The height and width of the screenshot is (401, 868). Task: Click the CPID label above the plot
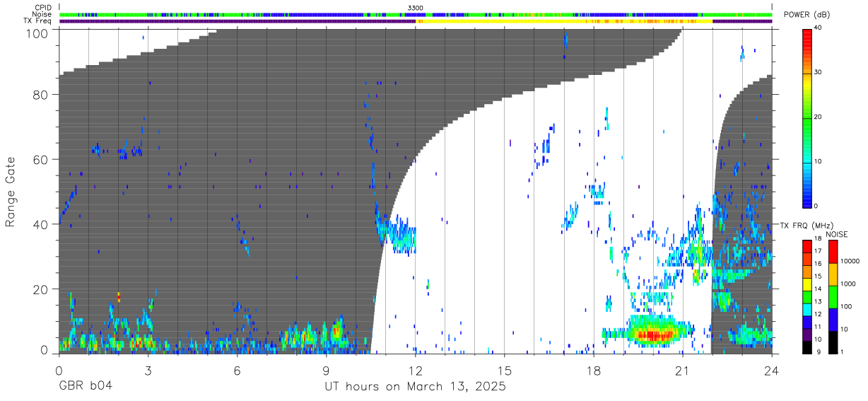click(42, 7)
